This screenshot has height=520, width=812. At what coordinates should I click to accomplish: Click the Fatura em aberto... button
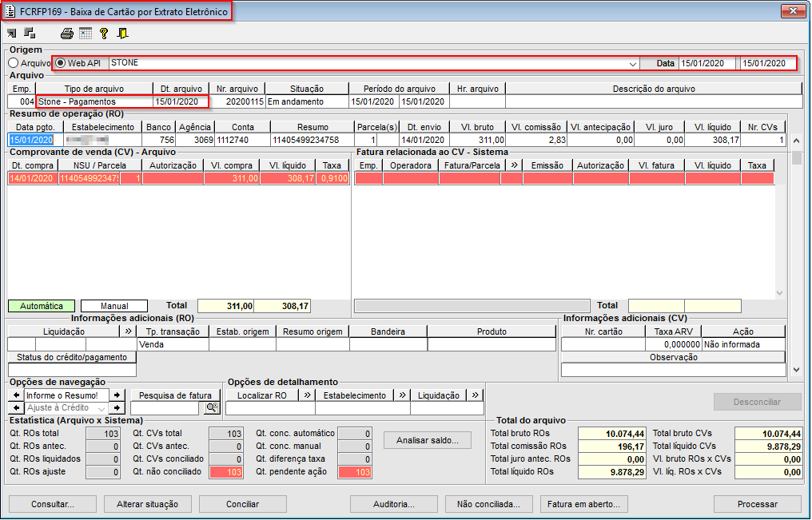583,504
